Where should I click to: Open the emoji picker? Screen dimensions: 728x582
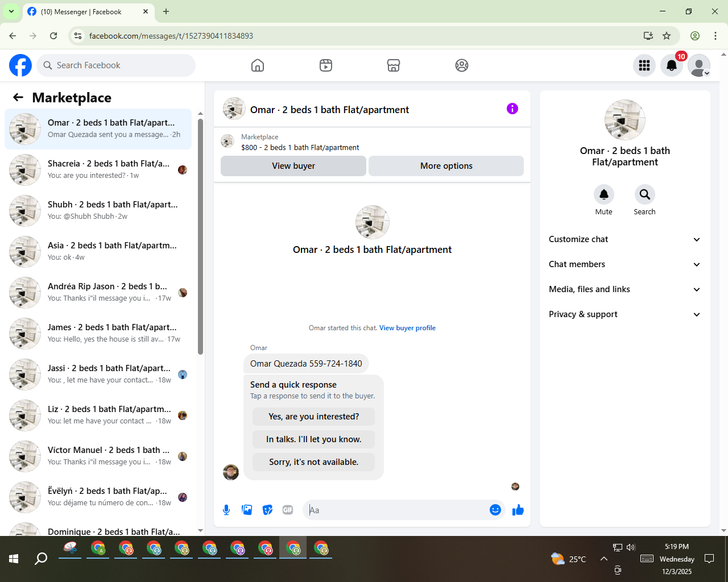pos(495,510)
